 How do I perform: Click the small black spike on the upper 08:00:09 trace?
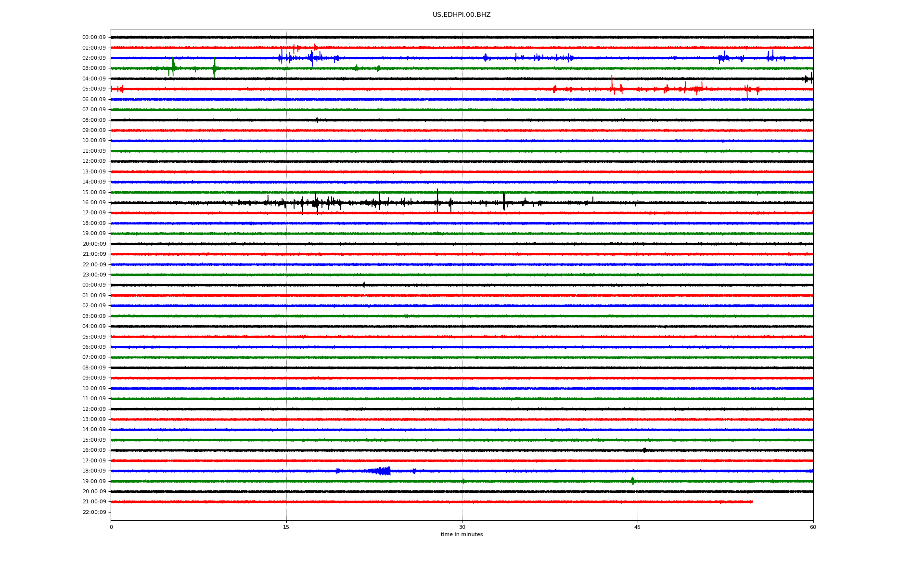coord(317,120)
